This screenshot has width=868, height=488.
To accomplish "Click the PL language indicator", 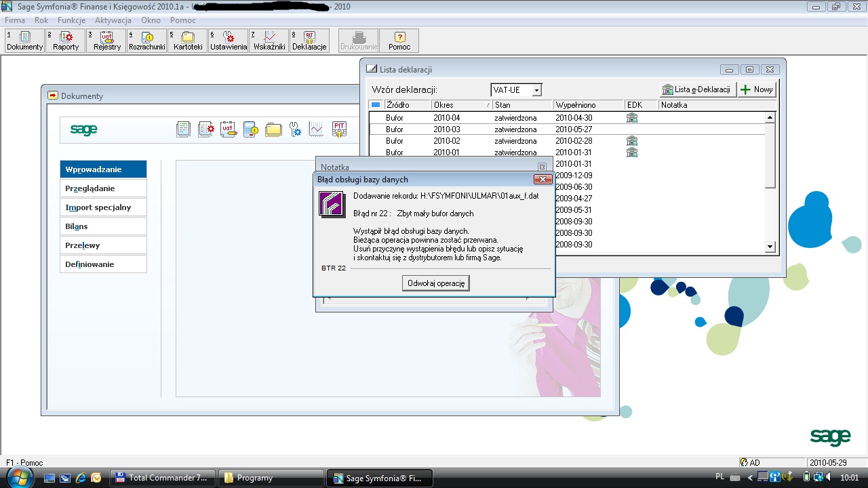I will (x=719, y=477).
